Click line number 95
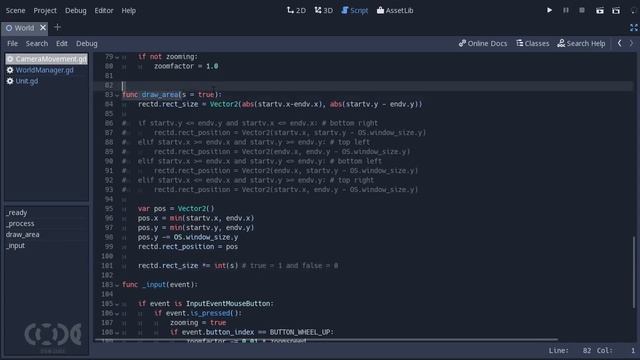640x360 pixels. [109, 209]
